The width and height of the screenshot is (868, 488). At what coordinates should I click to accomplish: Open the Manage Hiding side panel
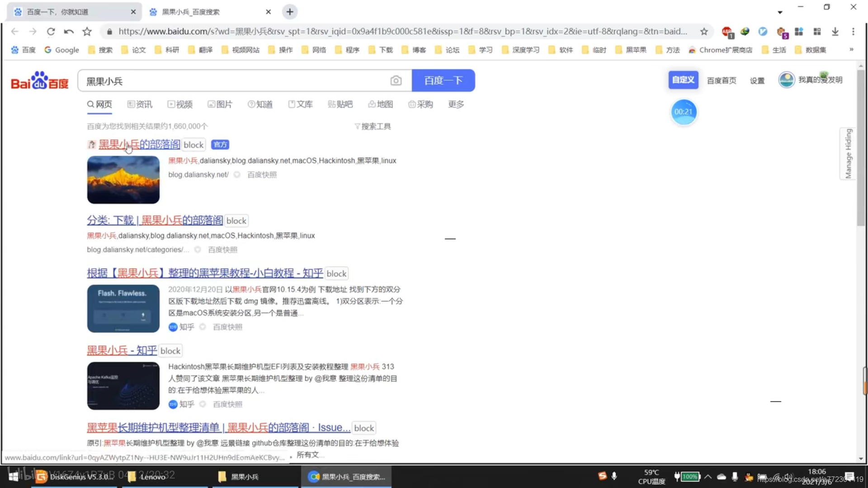[848, 154]
